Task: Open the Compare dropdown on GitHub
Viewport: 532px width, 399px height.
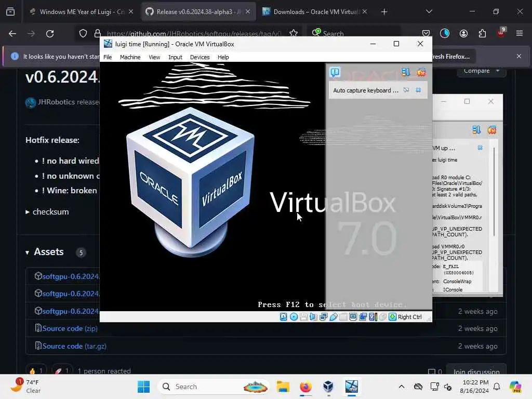Action: coord(482,71)
